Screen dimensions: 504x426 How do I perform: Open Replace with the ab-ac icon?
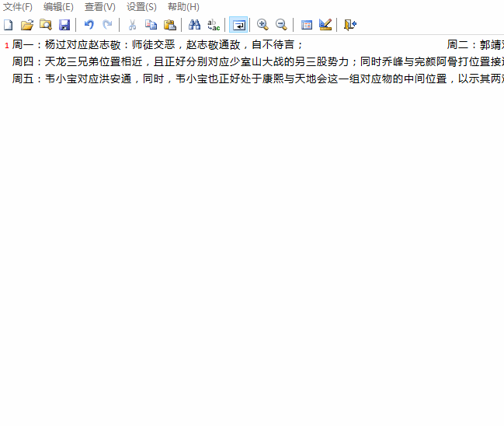214,25
